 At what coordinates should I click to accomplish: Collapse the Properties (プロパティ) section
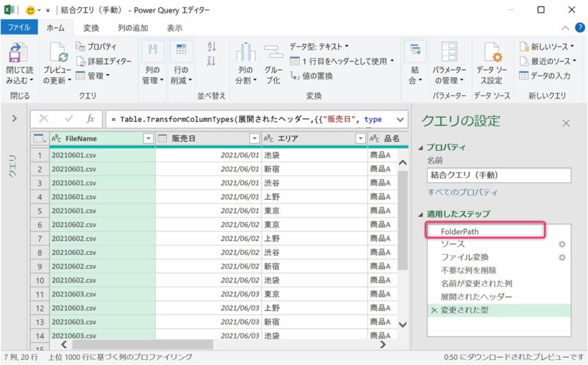click(420, 148)
